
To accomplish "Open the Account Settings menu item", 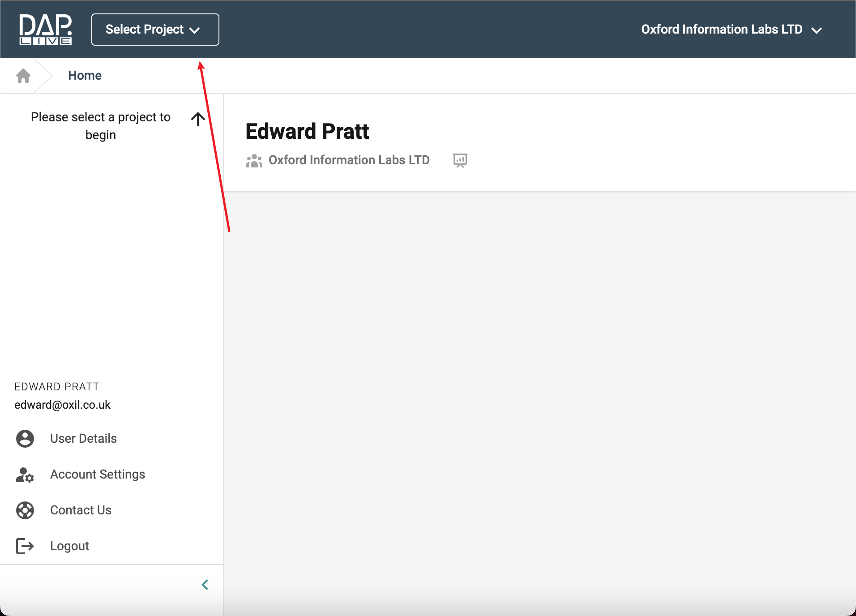I will coord(98,475).
